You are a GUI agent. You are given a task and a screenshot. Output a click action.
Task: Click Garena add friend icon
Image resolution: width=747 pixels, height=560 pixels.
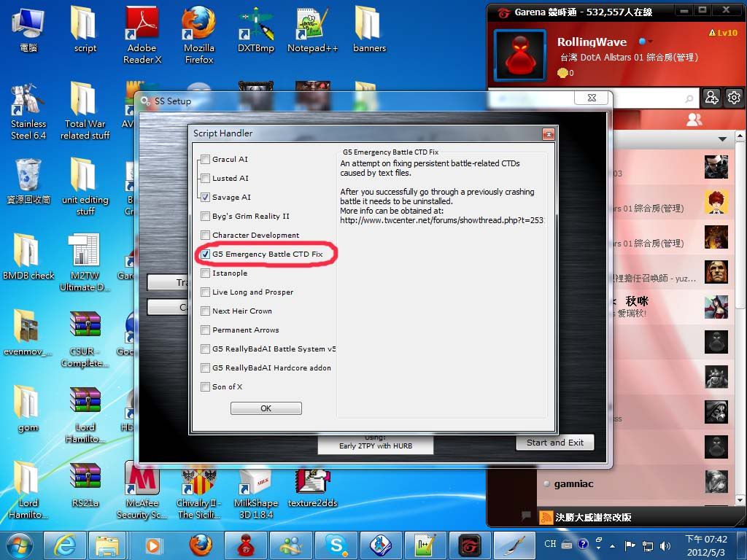[x=711, y=98]
